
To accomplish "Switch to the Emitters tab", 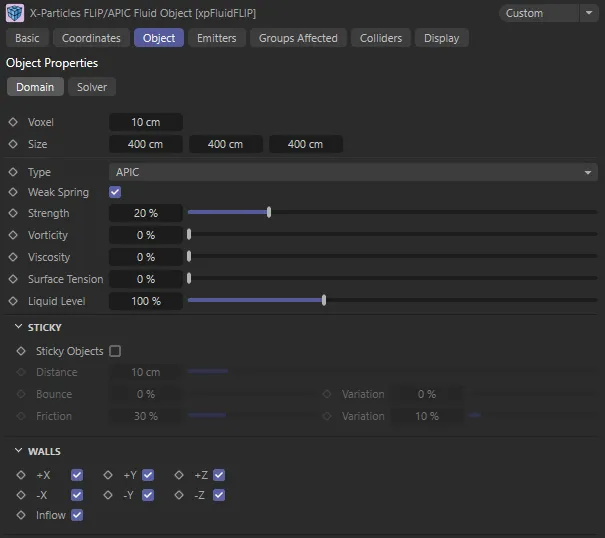I will coord(217,38).
